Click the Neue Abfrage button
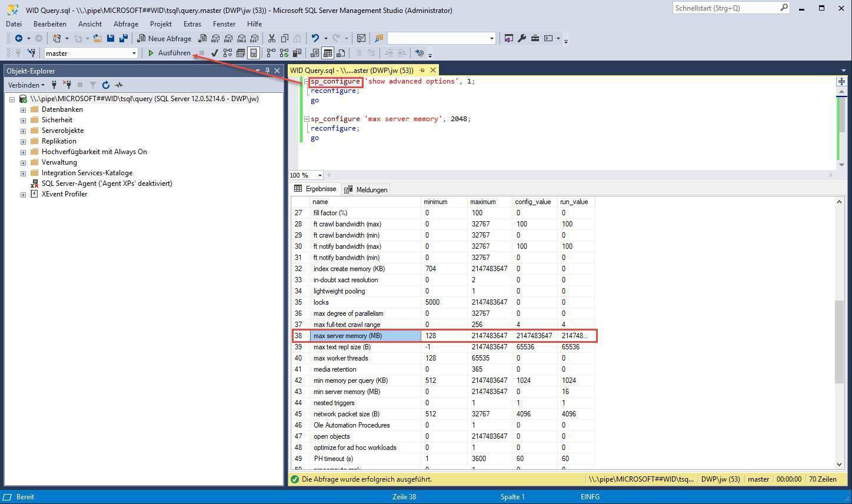This screenshot has width=852, height=504. 164,38
